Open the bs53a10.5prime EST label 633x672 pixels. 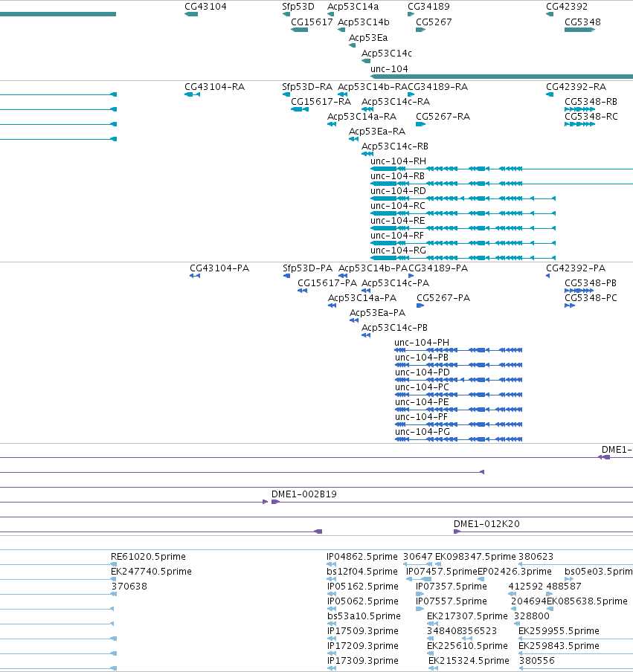pyautogui.click(x=364, y=616)
